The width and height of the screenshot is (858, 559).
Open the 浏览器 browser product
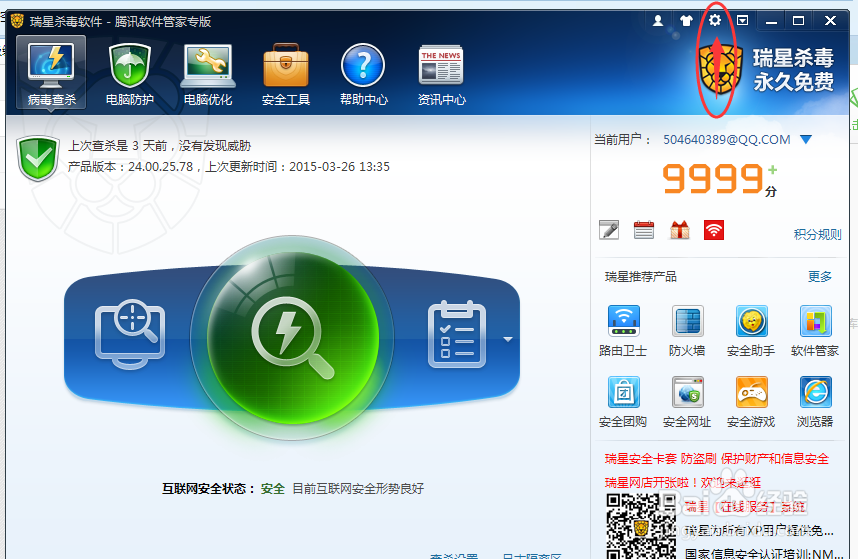[x=815, y=402]
